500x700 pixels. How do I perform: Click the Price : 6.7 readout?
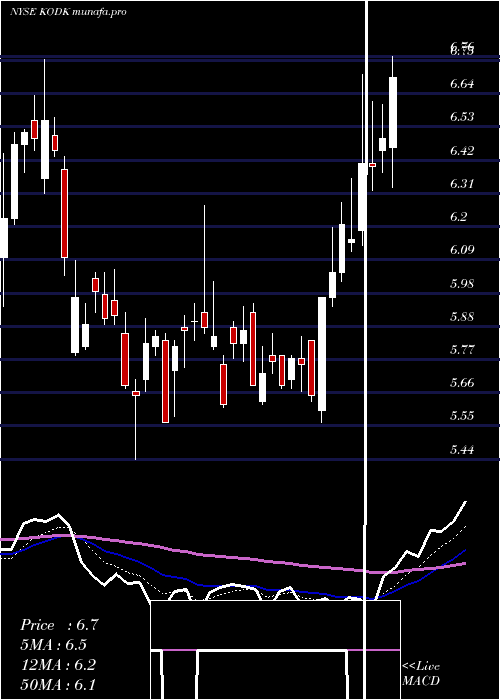pyautogui.click(x=59, y=625)
